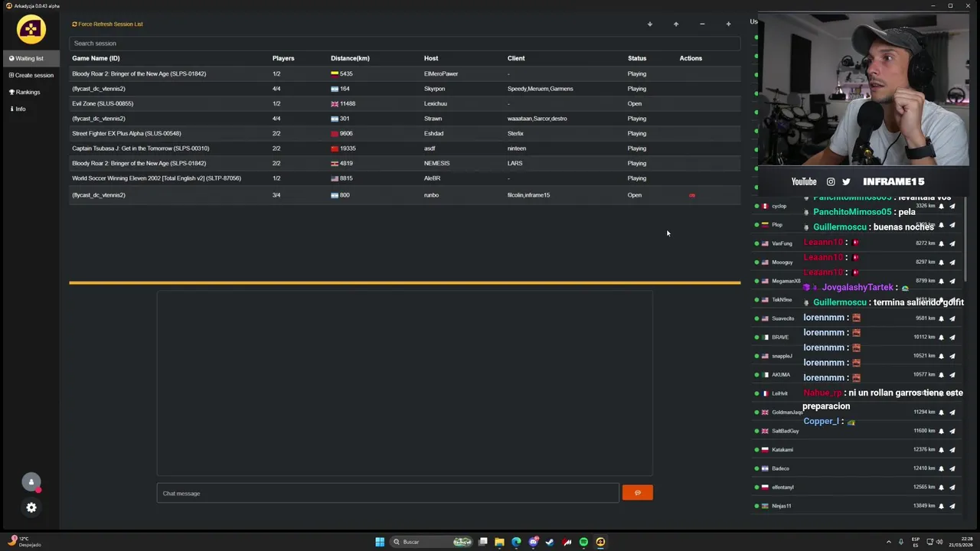
Task: Click the send icon for Katakami
Action: click(x=952, y=450)
